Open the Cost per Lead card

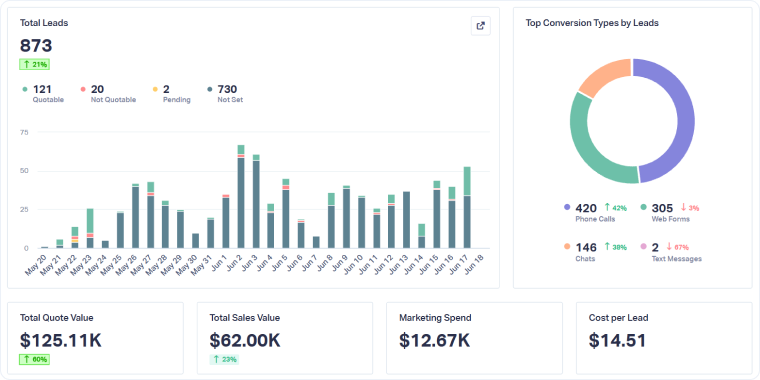click(x=664, y=338)
